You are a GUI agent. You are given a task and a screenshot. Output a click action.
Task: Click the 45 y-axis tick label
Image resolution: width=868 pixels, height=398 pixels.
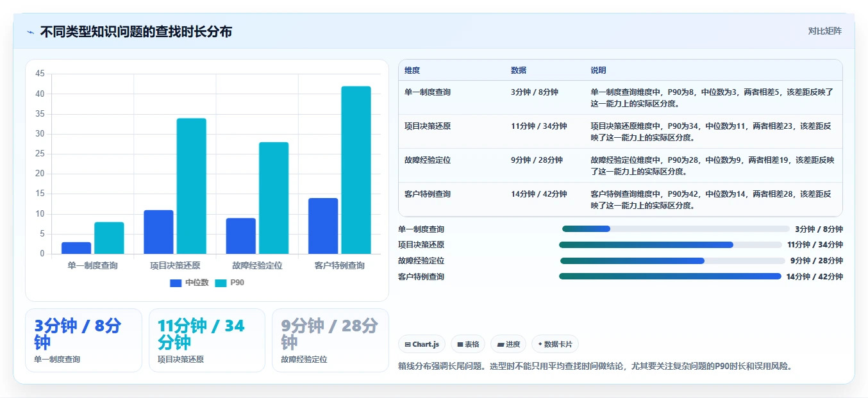coord(40,74)
